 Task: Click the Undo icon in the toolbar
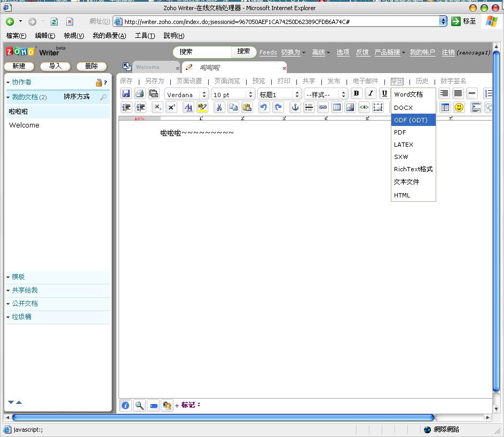point(262,107)
